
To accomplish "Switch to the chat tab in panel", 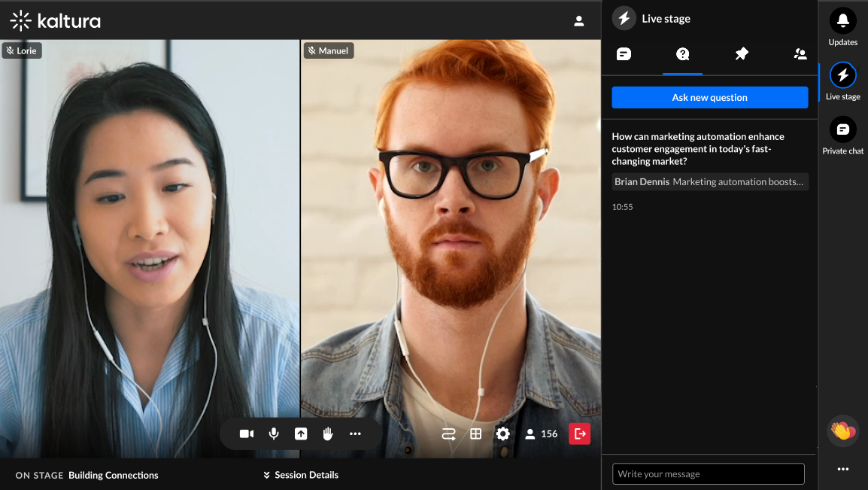I will coord(624,53).
